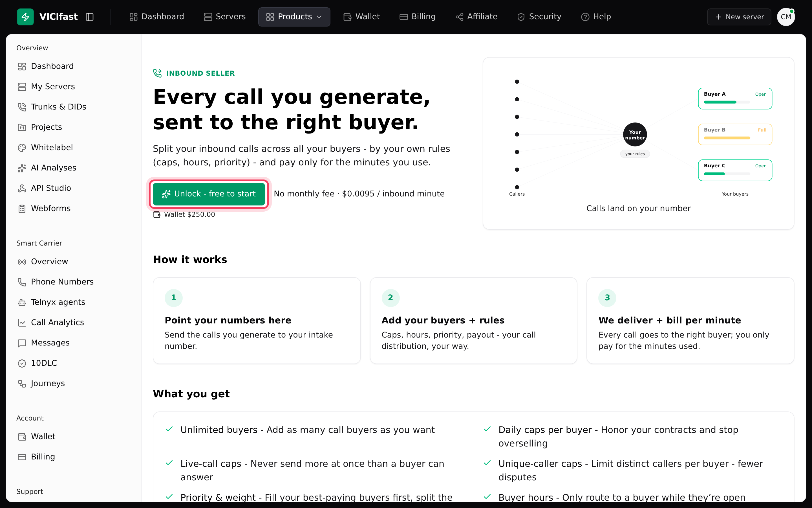Click the Whitelabel palette icon
This screenshot has height=508, width=812.
click(22, 148)
